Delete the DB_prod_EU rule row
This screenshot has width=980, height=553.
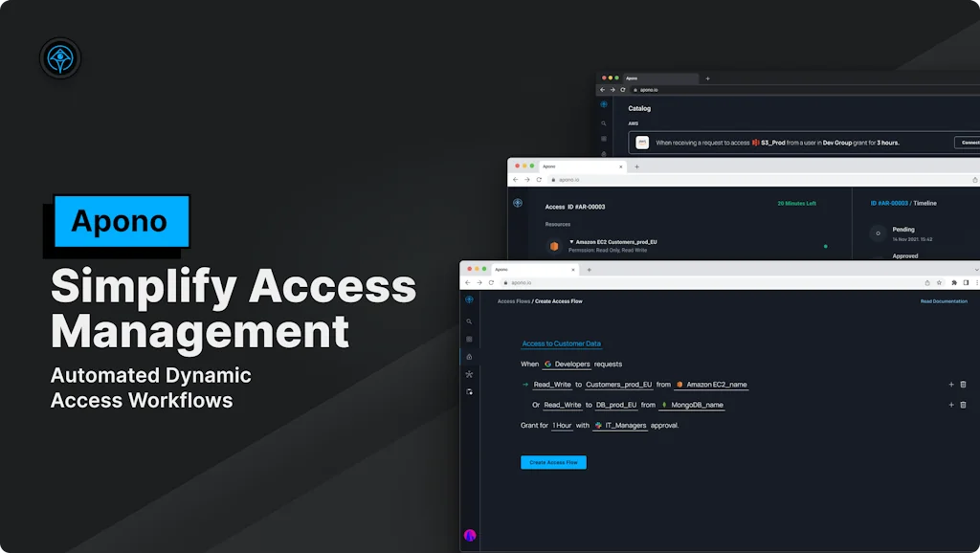click(963, 405)
